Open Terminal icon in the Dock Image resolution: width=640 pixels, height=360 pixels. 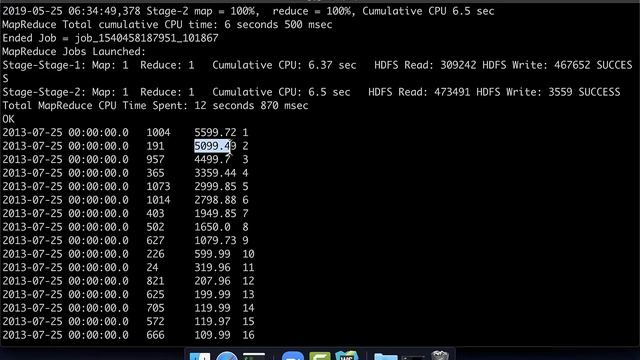(x=254, y=356)
